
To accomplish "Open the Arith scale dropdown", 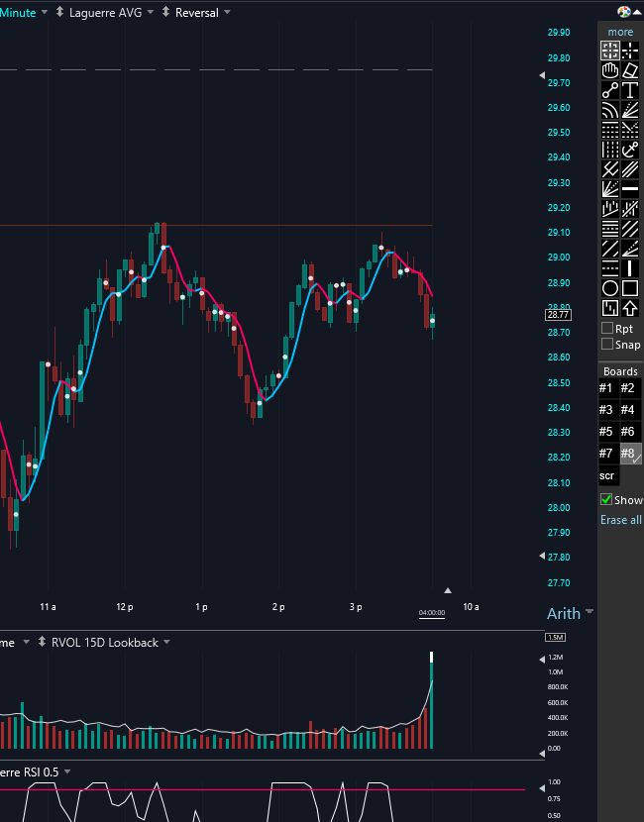I will 591,613.
